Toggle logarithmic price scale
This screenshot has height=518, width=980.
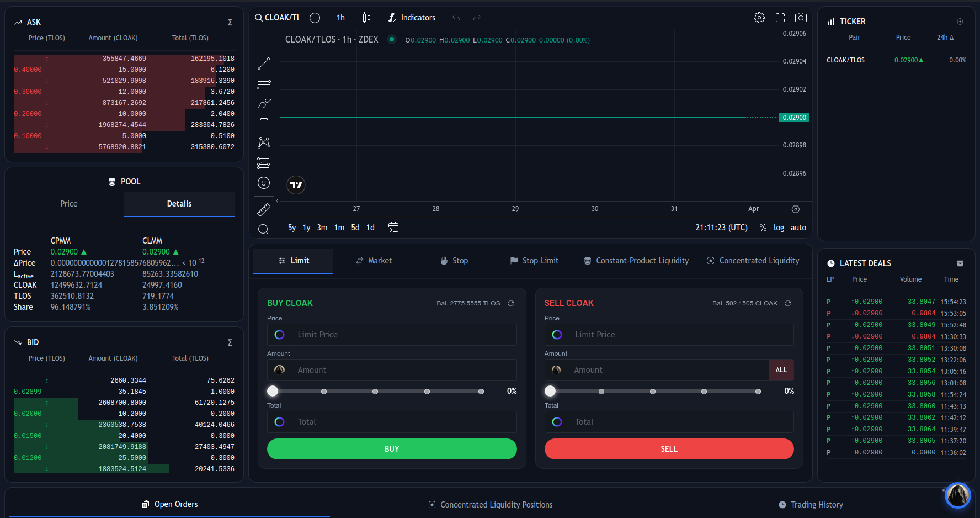click(779, 227)
